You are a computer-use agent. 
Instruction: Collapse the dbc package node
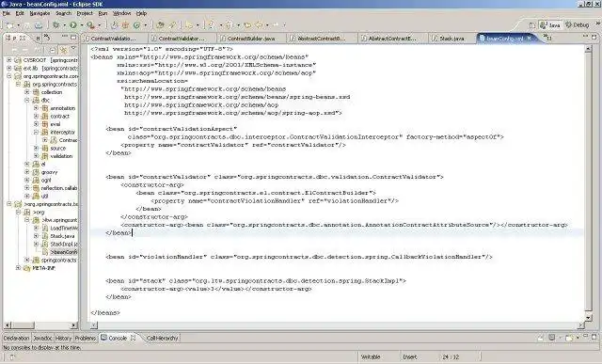click(27, 101)
